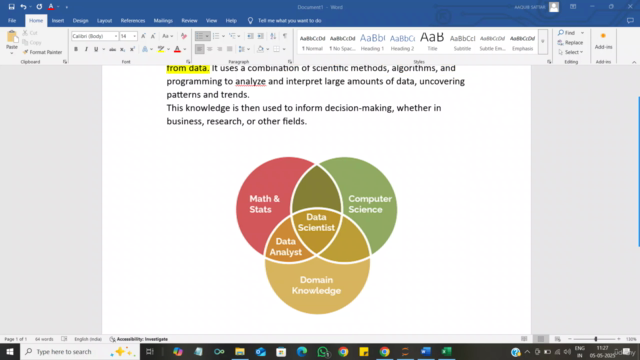640x360 pixels.
Task: Open Microsoft Edge from the taskbar
Action: (302, 351)
